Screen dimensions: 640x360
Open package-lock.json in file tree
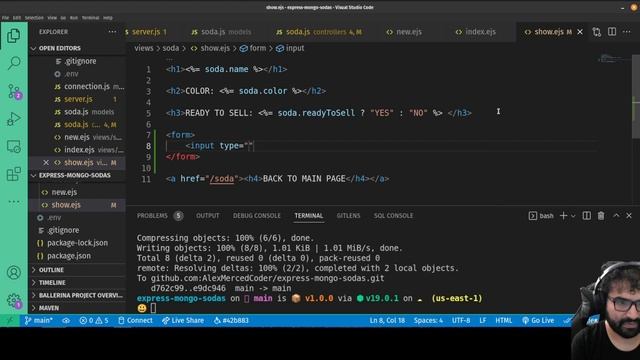(77, 243)
